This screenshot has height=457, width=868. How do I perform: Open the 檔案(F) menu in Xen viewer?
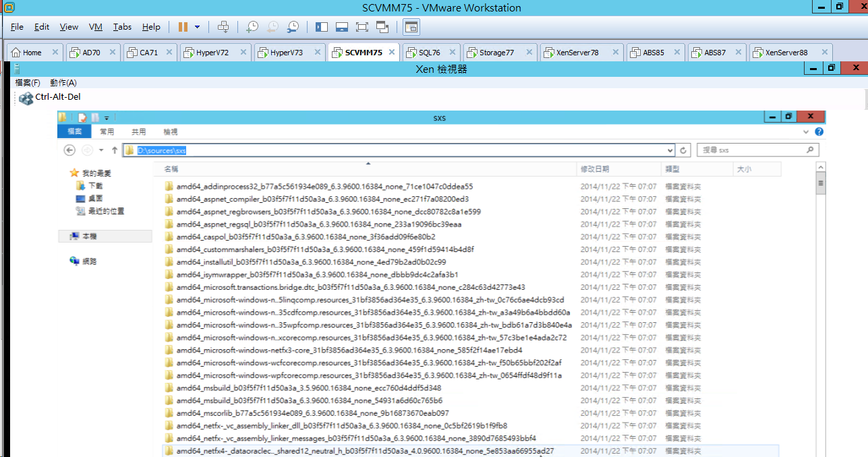pos(28,82)
